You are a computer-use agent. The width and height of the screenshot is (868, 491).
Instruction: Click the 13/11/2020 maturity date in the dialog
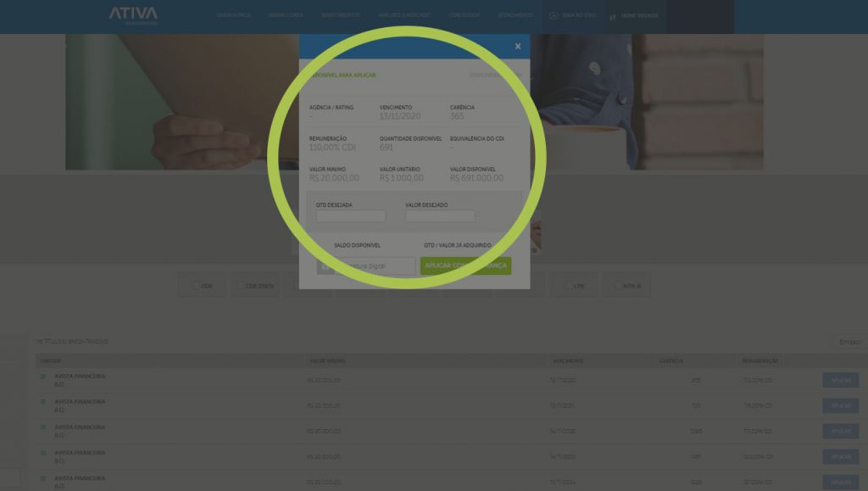click(x=400, y=116)
